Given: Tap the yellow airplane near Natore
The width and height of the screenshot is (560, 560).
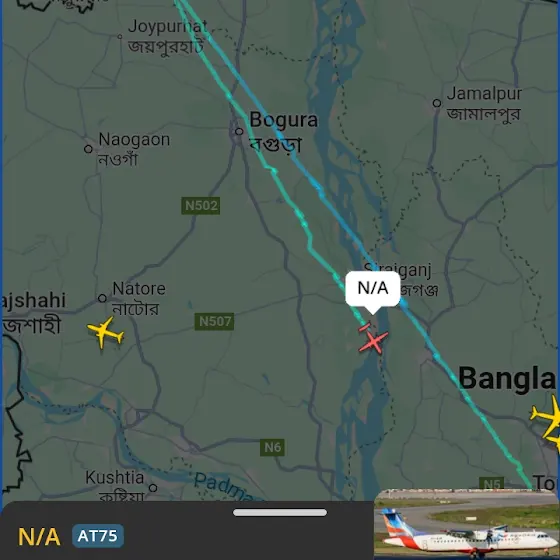Looking at the screenshot, I should (105, 332).
